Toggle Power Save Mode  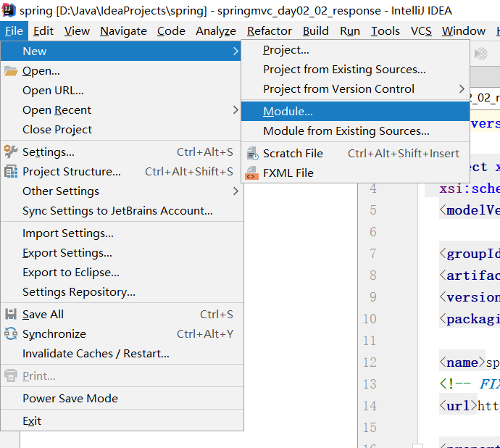point(70,399)
